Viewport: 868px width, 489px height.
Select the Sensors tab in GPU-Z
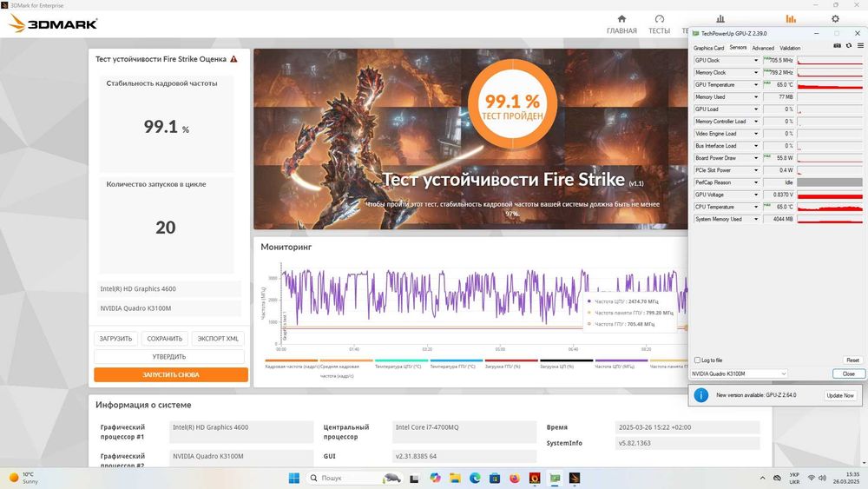pos(738,48)
